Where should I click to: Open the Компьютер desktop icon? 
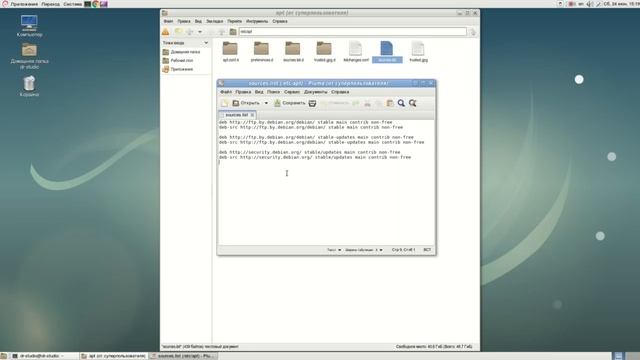29,26
